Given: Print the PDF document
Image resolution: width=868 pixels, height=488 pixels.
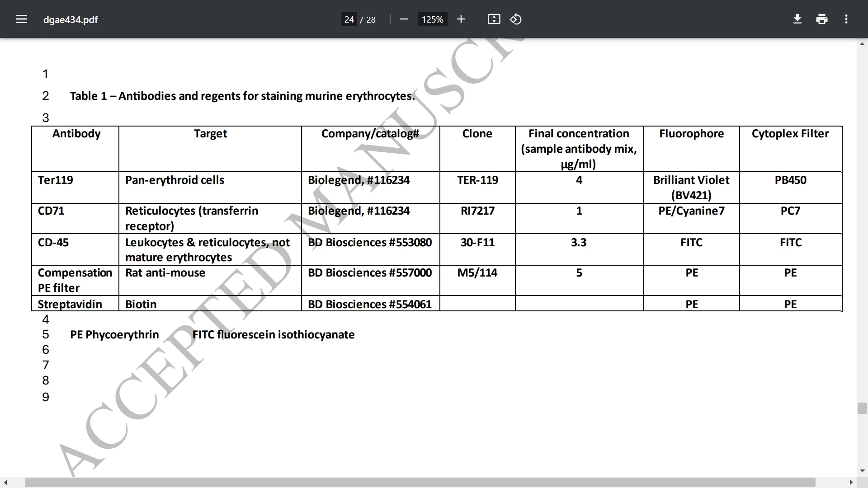Looking at the screenshot, I should pyautogui.click(x=822, y=19).
